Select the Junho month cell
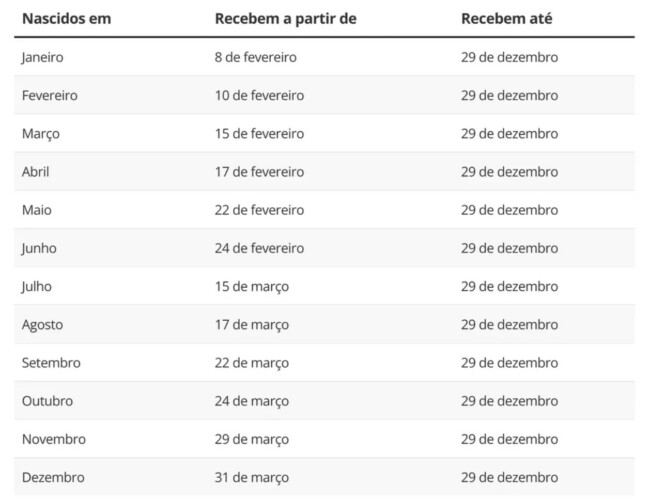The width and height of the screenshot is (650, 500). 39,248
